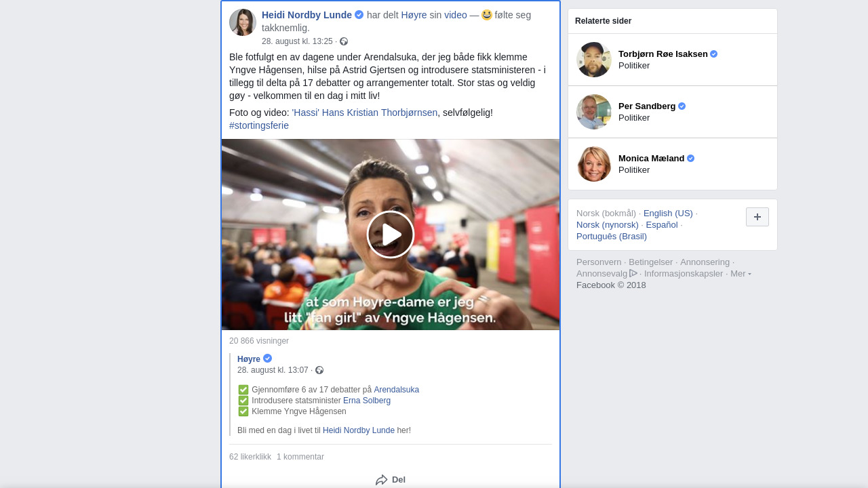The height and width of the screenshot is (488, 868).
Task: Click green checkmark beside 'Introdusere statsminister'
Action: pos(243,401)
